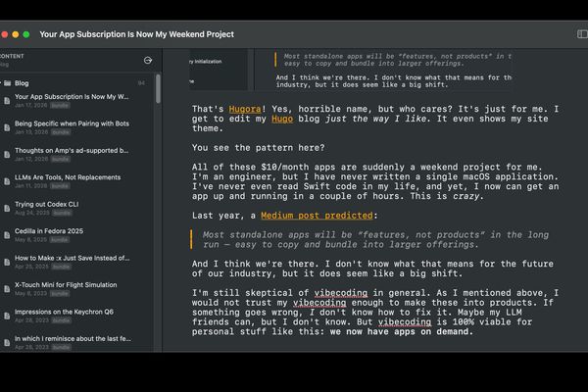Click the Jan 13, 2026 date label
This screenshot has height=392, width=588.
31,132
